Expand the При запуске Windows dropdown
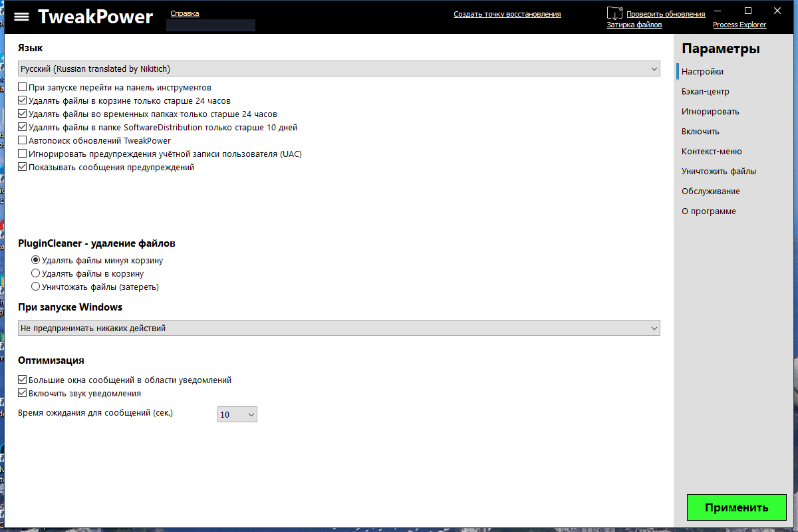Screen dimensions: 798x532 (x=339, y=328)
